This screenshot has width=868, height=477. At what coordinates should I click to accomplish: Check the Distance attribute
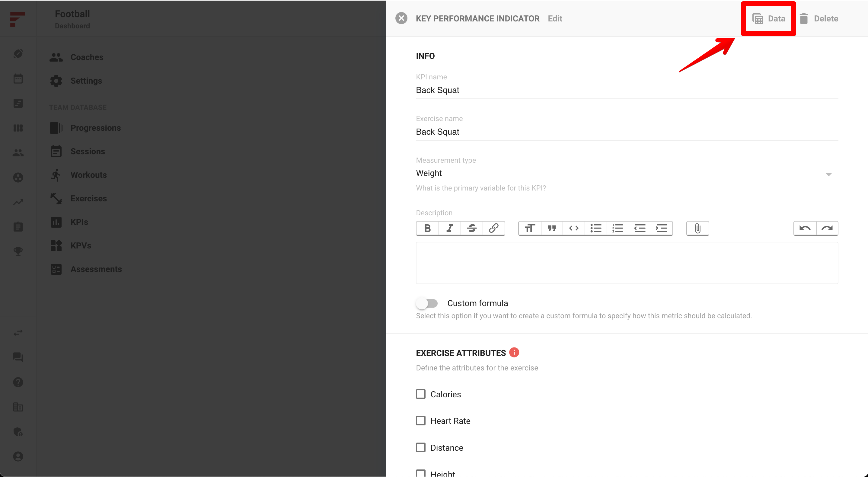pyautogui.click(x=420, y=448)
